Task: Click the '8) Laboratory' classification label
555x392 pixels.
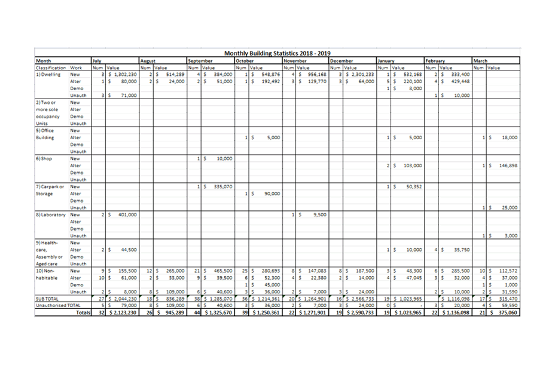Action: 51,215
